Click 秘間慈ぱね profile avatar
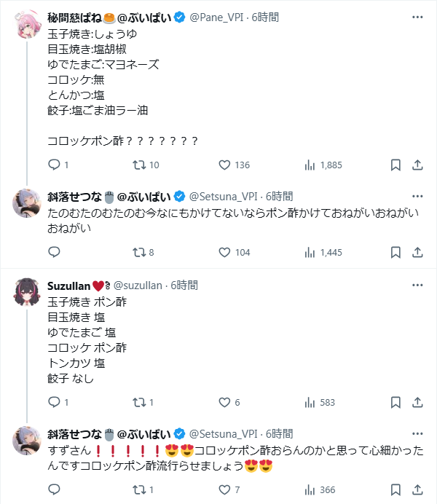 pyautogui.click(x=28, y=24)
